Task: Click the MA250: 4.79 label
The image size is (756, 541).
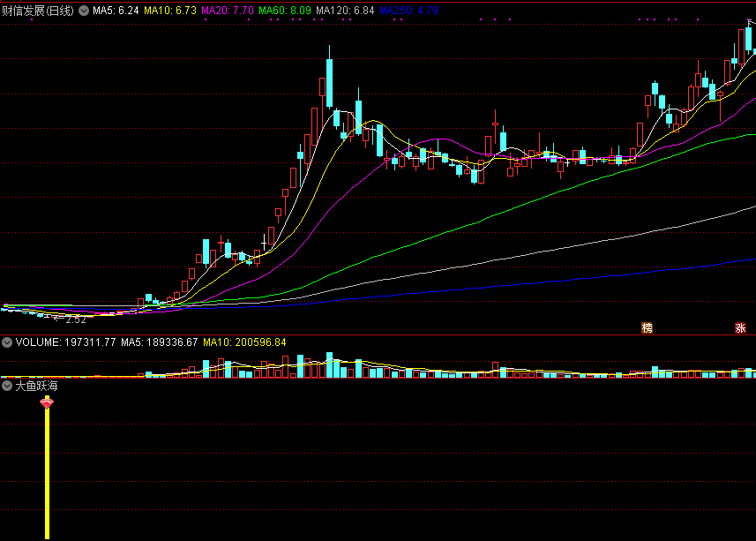Action: point(408,11)
